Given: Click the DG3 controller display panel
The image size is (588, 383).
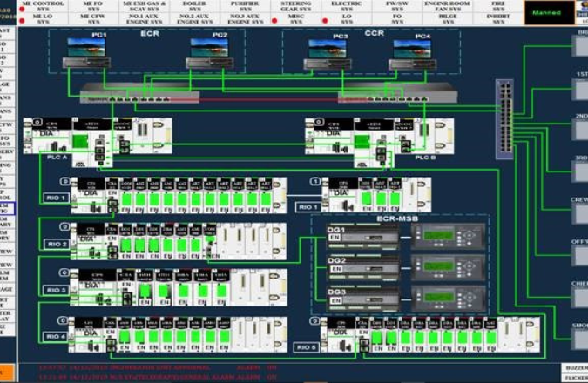Looking at the screenshot, I should click(443, 295).
